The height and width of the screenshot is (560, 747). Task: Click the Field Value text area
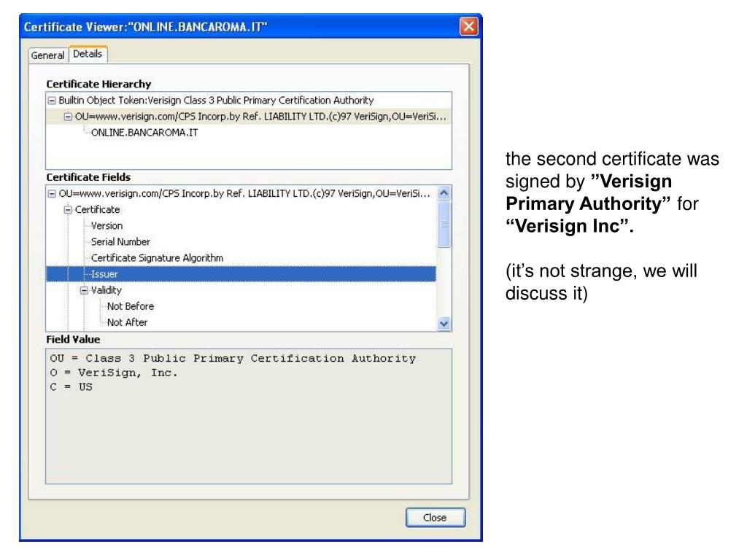point(249,416)
